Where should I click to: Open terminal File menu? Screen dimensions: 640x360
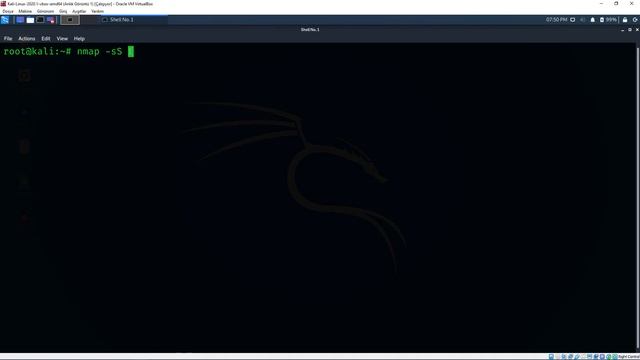click(8, 38)
